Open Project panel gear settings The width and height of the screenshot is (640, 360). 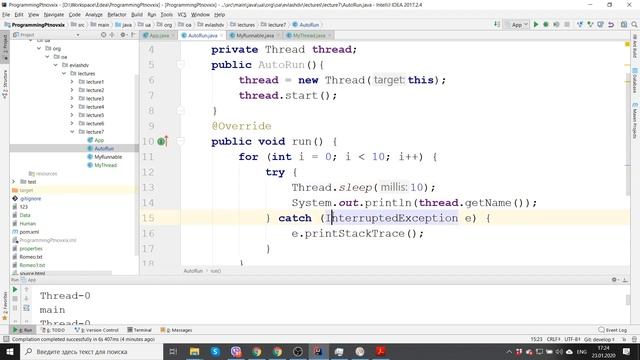click(x=123, y=35)
